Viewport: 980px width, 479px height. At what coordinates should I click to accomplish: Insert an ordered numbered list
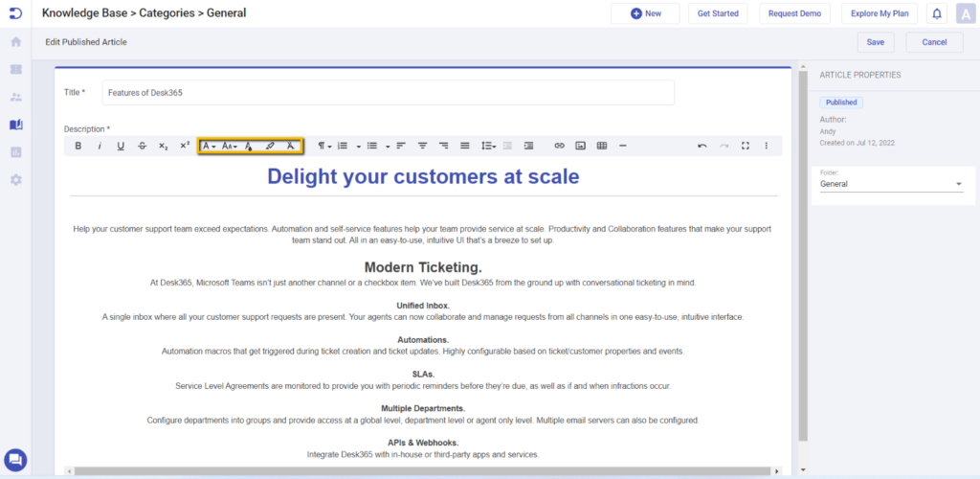[343, 146]
